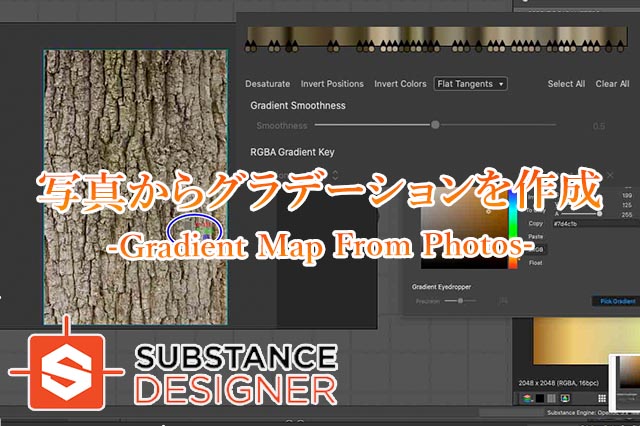
Task: Click the Smoothness value 0.5 field
Action: (x=599, y=126)
